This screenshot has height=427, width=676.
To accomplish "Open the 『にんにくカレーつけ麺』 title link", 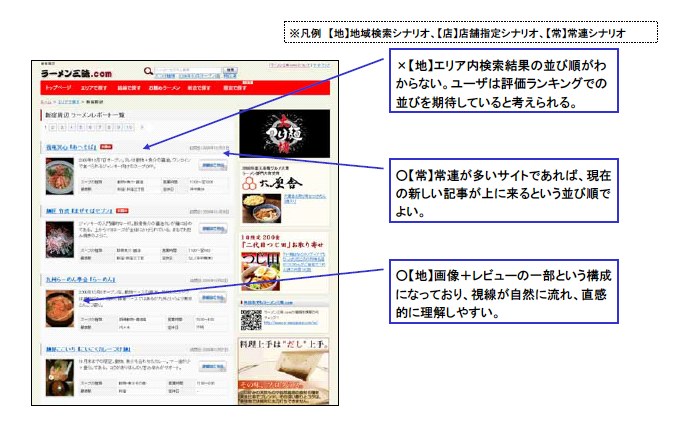I will (x=88, y=349).
